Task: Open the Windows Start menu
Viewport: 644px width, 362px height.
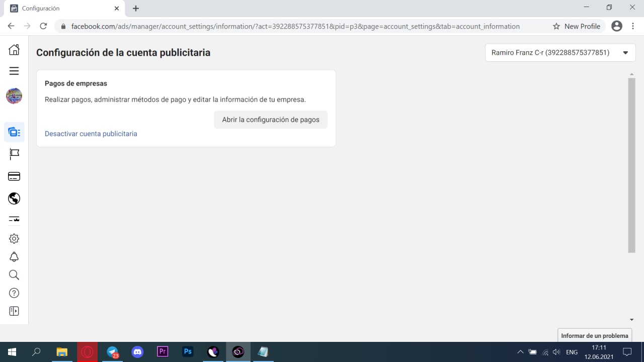Action: (12, 352)
